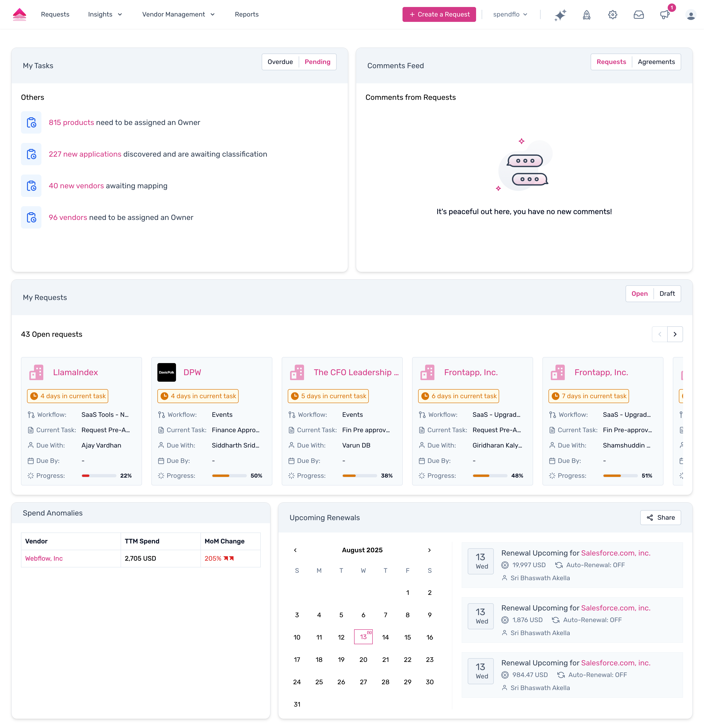
Task: Click auto-renewal icon for 1,876 USD renewal
Action: pos(556,620)
